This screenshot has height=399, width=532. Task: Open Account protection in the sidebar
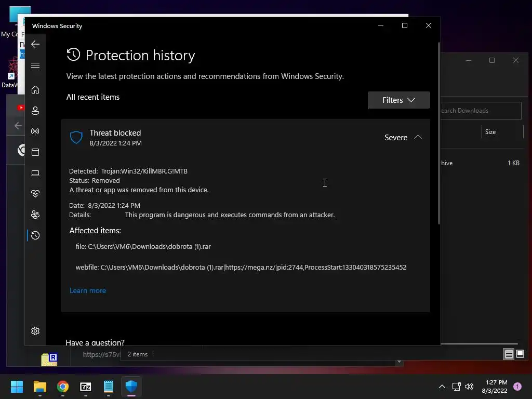tap(35, 111)
